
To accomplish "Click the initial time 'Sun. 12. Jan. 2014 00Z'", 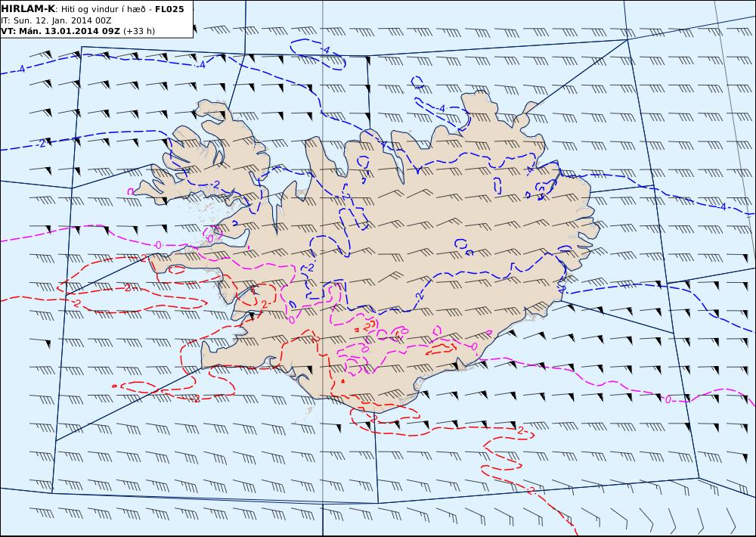I will 62,20.
